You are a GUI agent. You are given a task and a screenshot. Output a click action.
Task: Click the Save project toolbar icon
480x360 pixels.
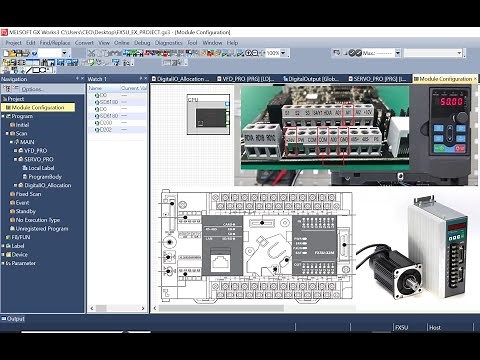[x=20, y=53]
